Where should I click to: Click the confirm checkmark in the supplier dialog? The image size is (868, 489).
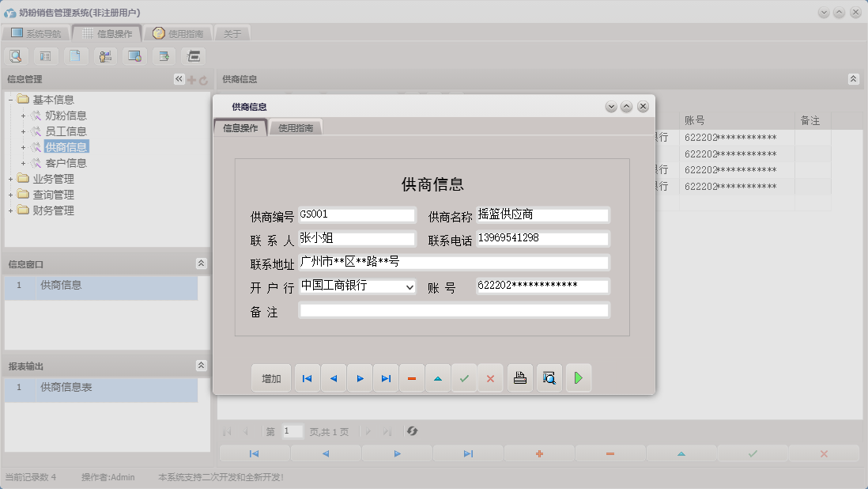[464, 378]
